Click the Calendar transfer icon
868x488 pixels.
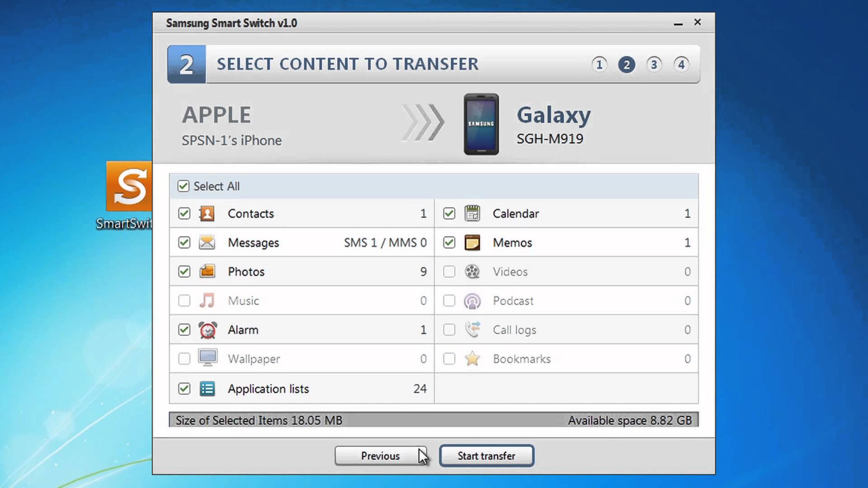tap(472, 213)
